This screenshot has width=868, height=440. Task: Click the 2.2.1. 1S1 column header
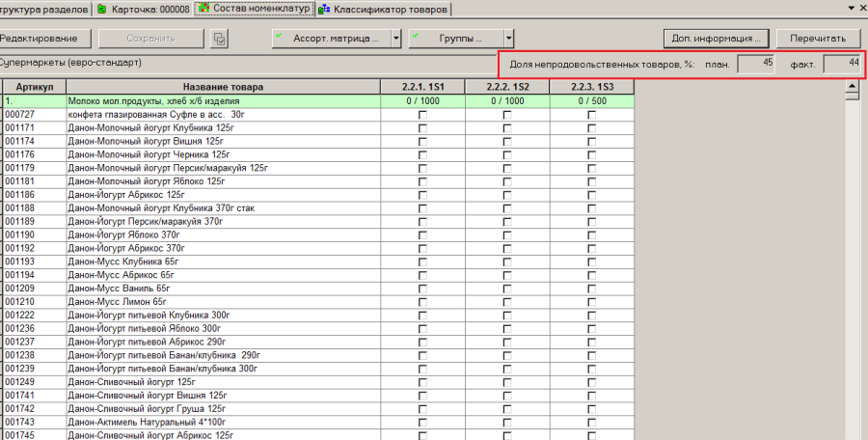423,87
